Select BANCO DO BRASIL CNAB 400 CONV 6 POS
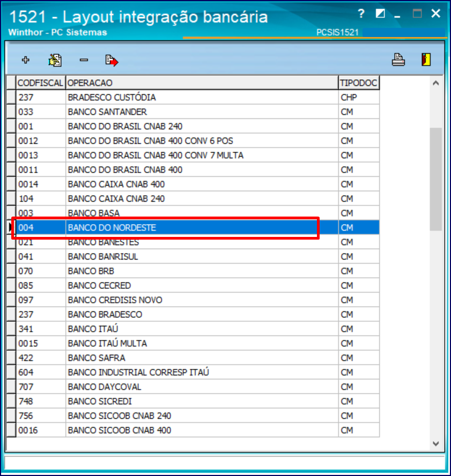This screenshot has height=476, width=451. 193,141
